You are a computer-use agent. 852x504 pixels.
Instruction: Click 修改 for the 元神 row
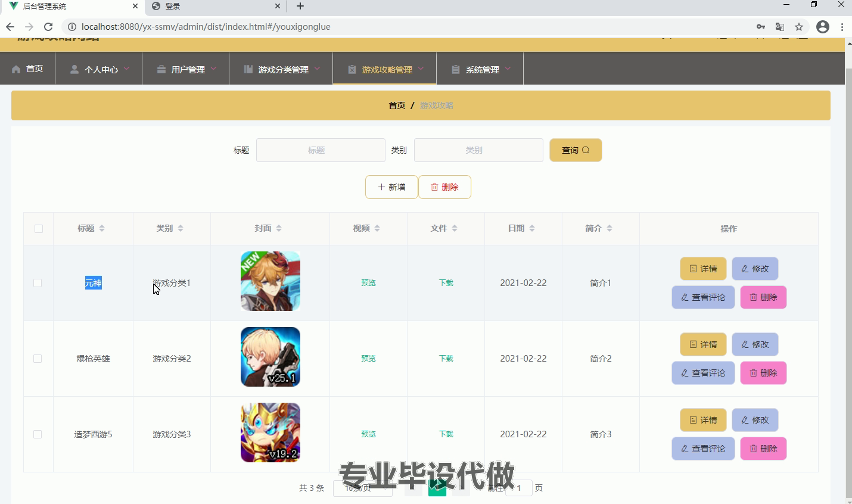pos(755,269)
